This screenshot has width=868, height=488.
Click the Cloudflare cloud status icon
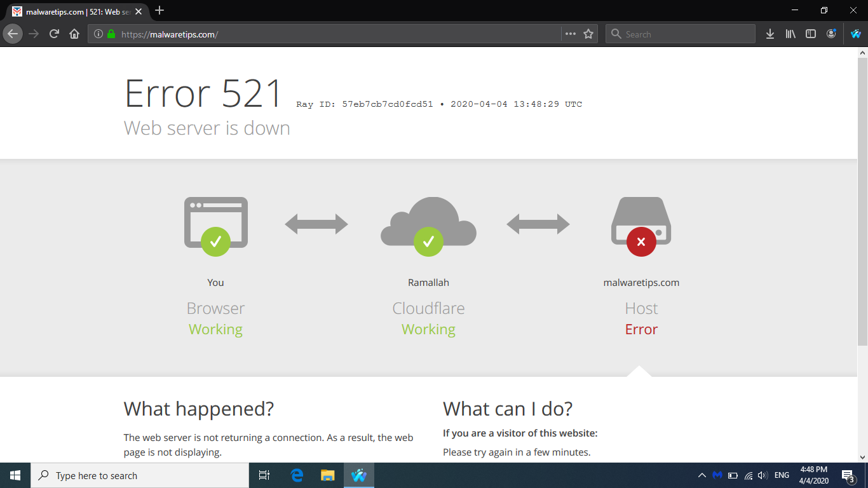[x=428, y=226]
